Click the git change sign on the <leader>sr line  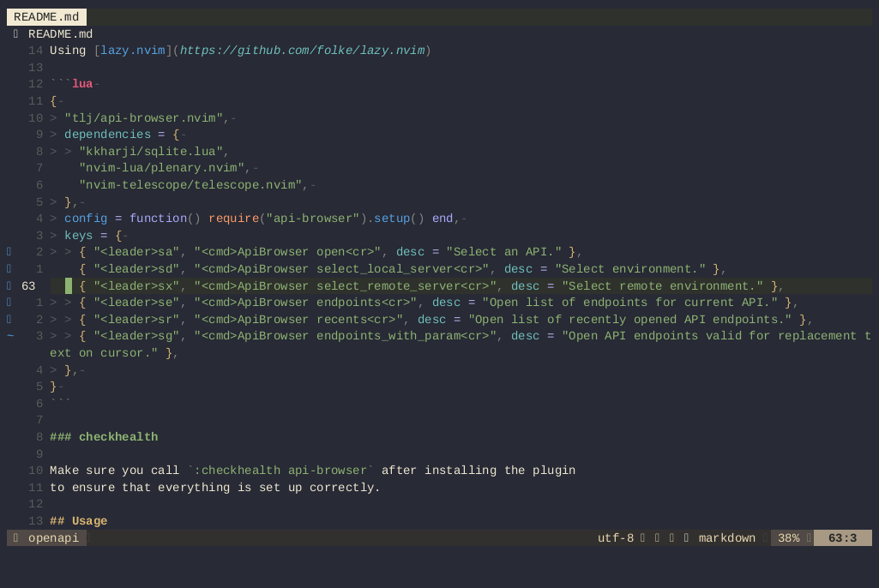pyautogui.click(x=9, y=319)
